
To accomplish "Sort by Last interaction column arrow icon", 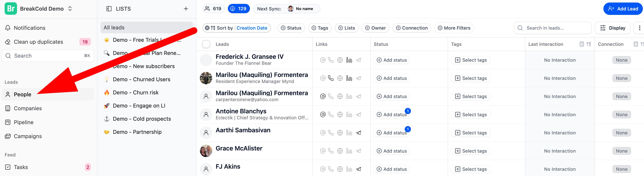I will click(589, 44).
